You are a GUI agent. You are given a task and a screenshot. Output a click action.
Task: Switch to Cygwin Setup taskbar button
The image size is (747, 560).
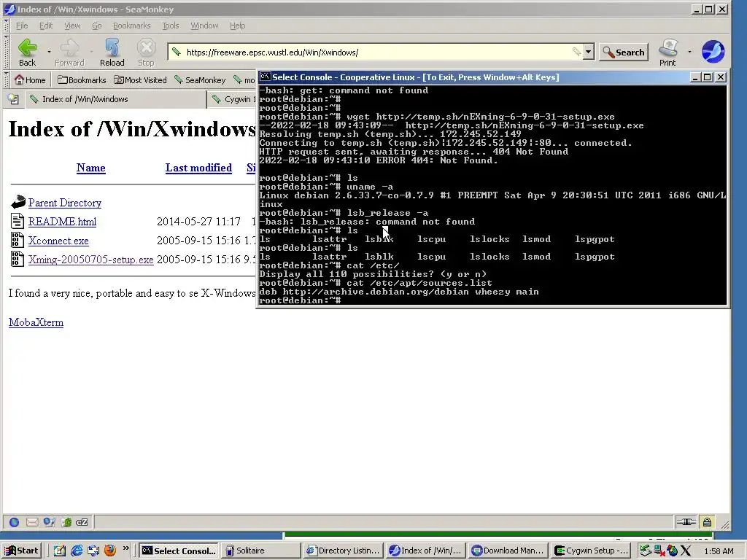point(591,551)
